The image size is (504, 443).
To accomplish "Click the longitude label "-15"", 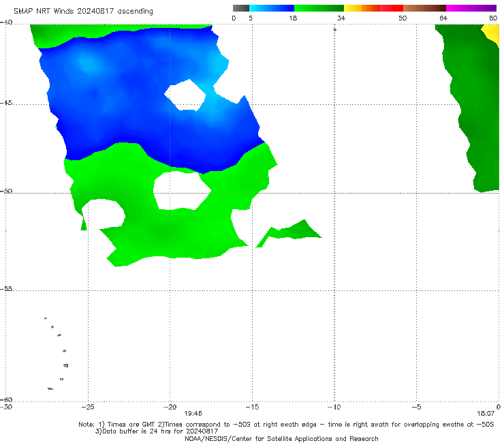I will tap(252, 407).
